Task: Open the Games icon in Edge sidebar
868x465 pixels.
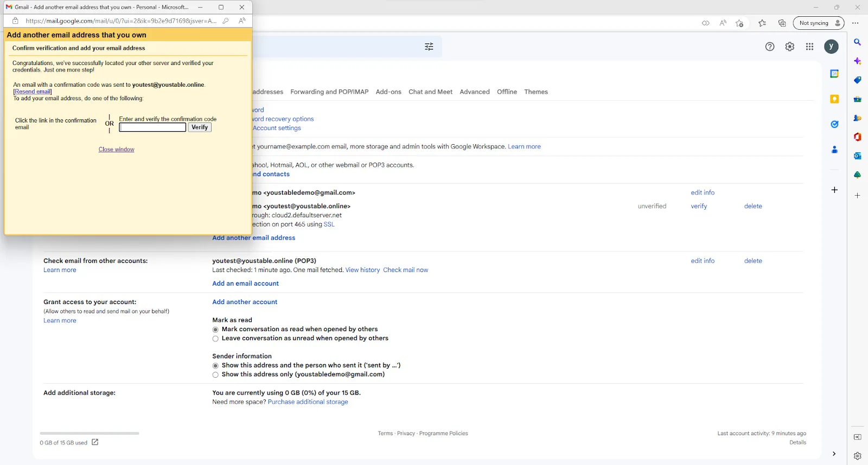Action: (x=857, y=118)
